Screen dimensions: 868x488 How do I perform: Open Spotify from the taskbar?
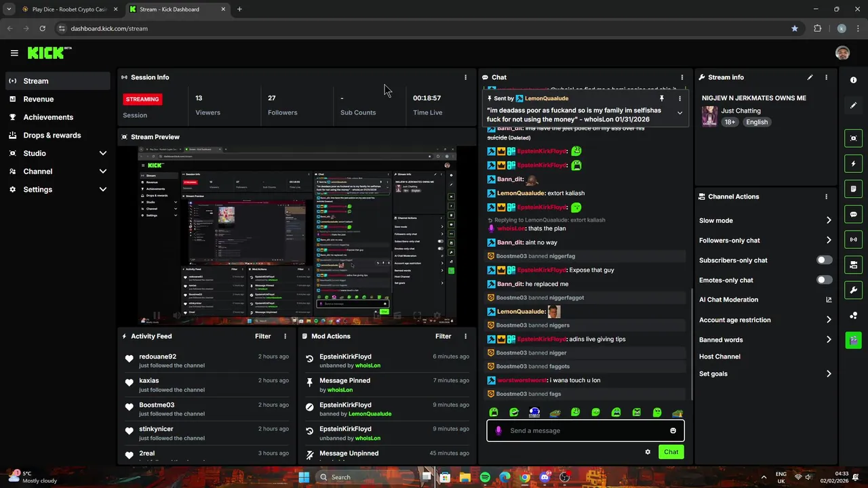(485, 477)
